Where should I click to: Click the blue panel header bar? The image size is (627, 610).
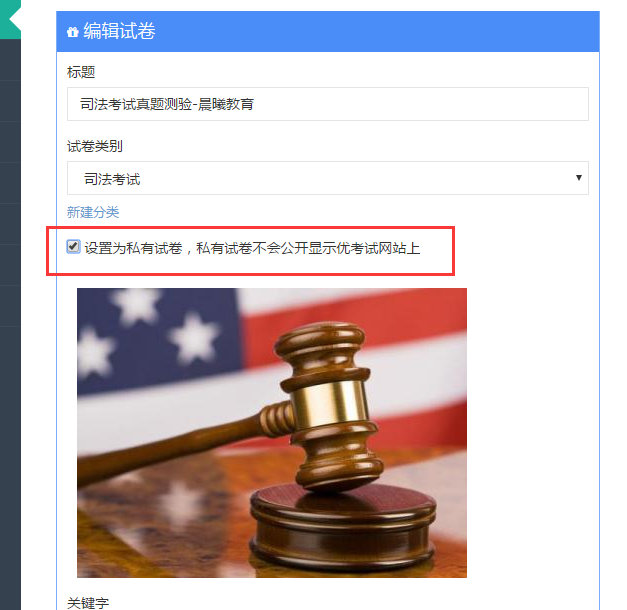[327, 31]
